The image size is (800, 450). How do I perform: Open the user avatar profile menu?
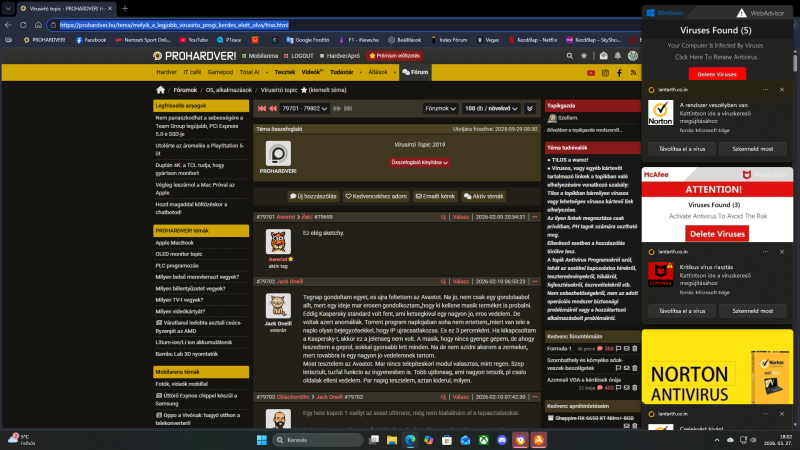[x=633, y=56]
